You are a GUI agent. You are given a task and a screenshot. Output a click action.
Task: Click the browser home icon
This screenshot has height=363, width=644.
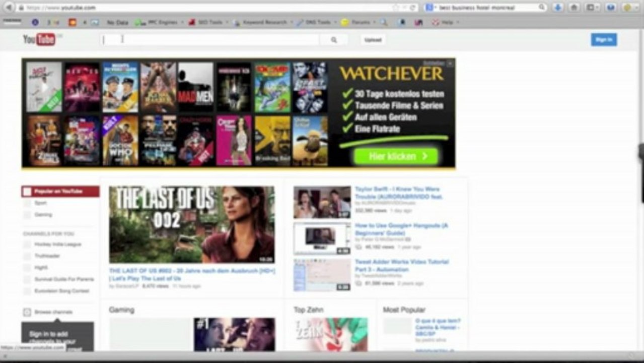574,8
